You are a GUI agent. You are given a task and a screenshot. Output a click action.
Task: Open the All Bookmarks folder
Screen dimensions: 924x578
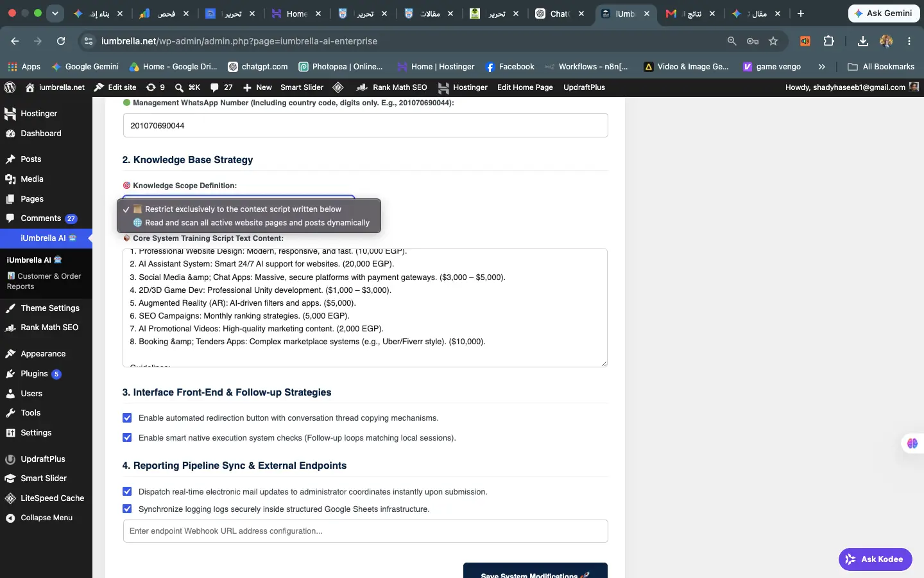point(881,67)
